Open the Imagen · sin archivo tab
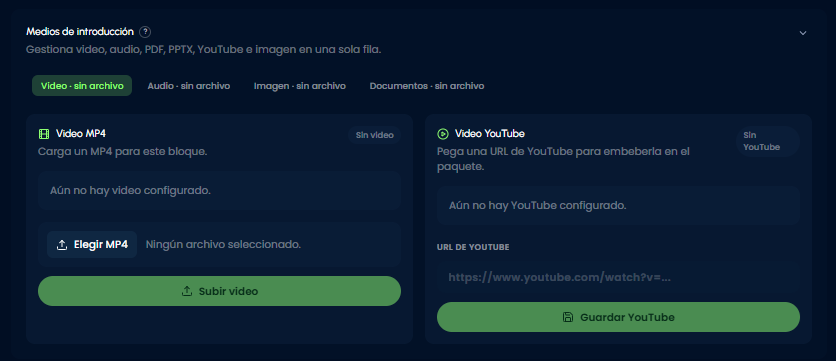This screenshot has width=836, height=361. pos(300,86)
